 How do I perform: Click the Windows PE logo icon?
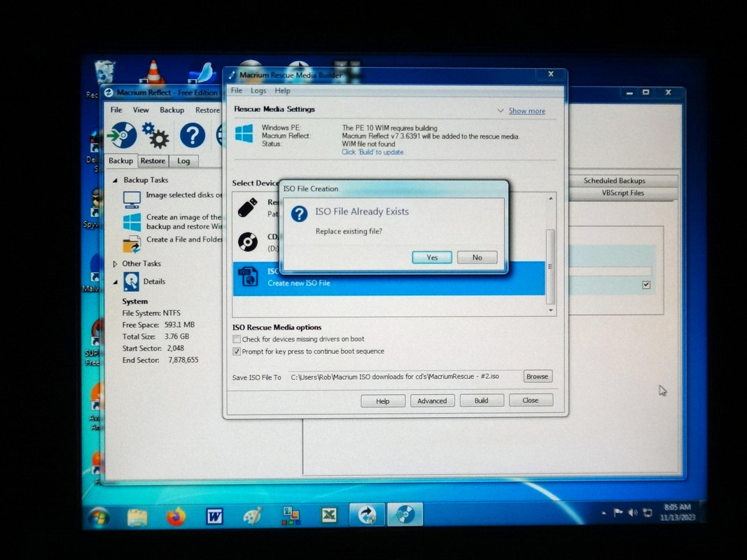click(x=244, y=134)
